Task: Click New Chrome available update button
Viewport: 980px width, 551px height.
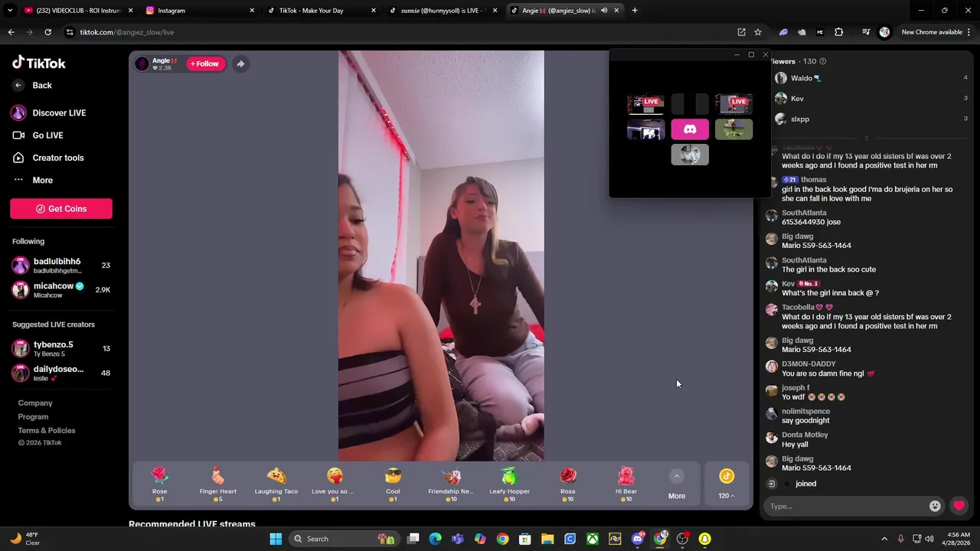Action: (x=931, y=32)
